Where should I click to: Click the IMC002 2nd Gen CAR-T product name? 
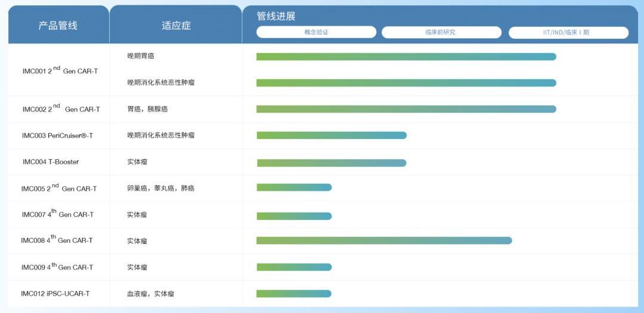[x=61, y=109]
